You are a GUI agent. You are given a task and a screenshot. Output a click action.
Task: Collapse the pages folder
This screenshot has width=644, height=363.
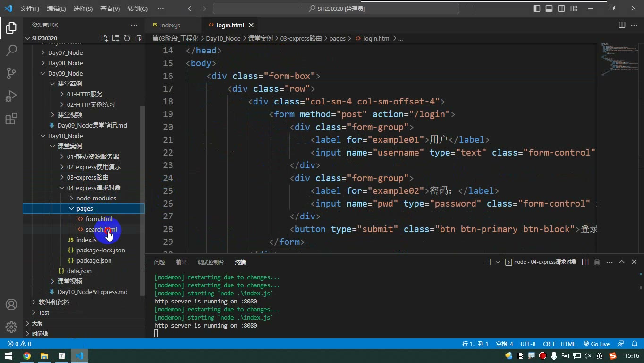coord(84,208)
